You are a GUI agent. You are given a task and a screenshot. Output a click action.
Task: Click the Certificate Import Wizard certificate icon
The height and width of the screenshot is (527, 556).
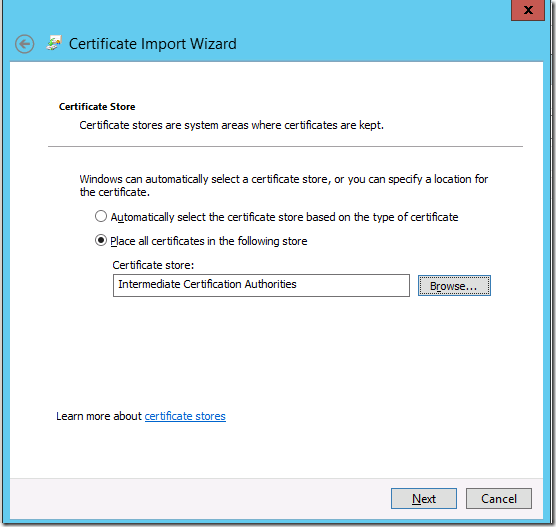[x=54, y=43]
